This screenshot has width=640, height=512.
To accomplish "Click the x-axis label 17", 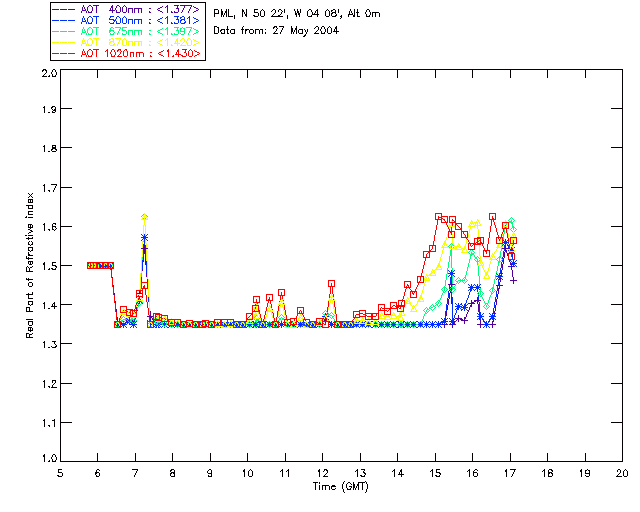I will (x=510, y=473).
